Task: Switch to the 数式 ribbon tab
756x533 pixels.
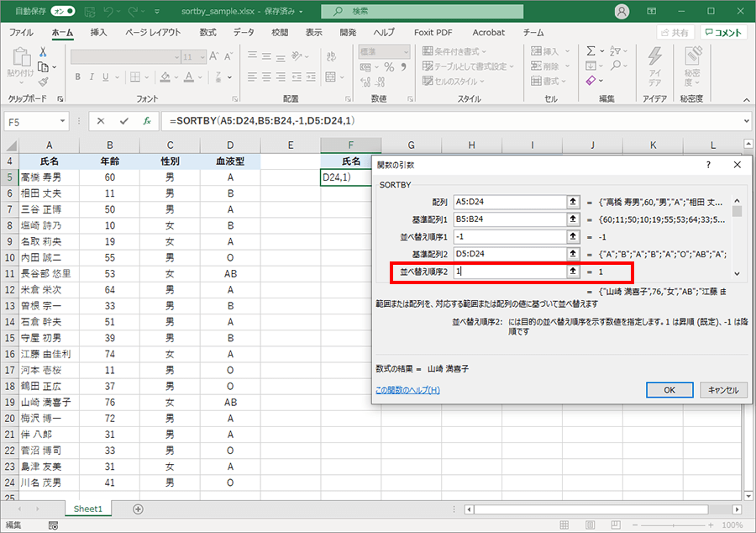Action: (x=207, y=32)
